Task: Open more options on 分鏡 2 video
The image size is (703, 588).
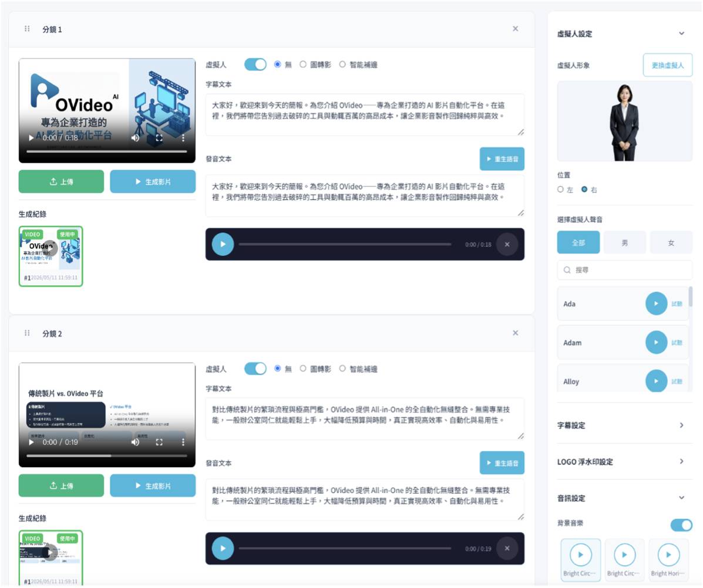Action: click(x=183, y=442)
